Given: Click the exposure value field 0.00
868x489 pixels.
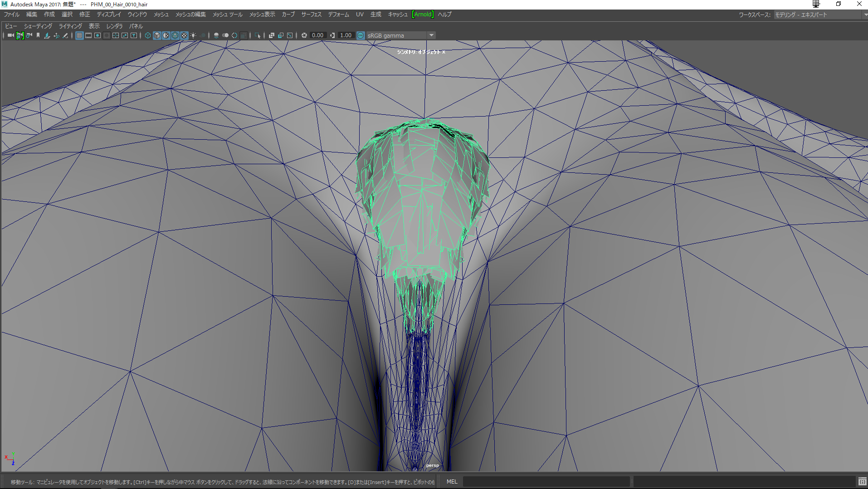Looking at the screenshot, I should point(317,35).
